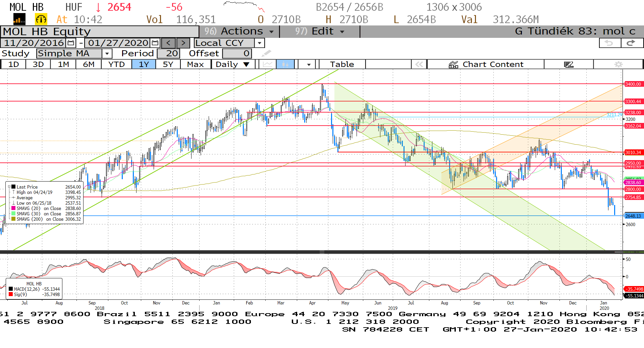Open the chart settings gear icon

[x=618, y=64]
